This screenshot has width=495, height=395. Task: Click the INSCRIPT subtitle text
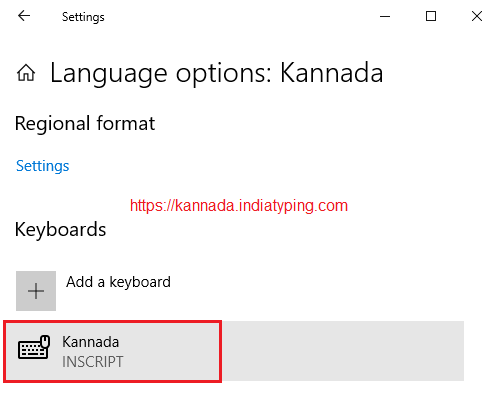pyautogui.click(x=93, y=362)
